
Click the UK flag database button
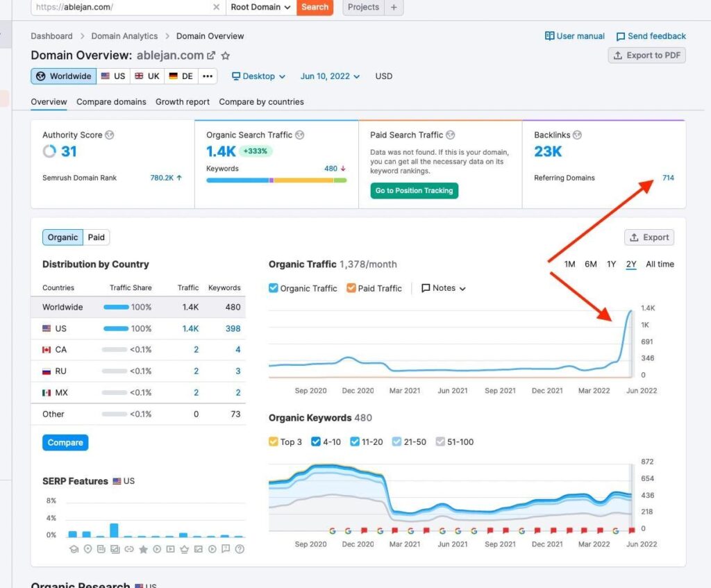pos(147,76)
